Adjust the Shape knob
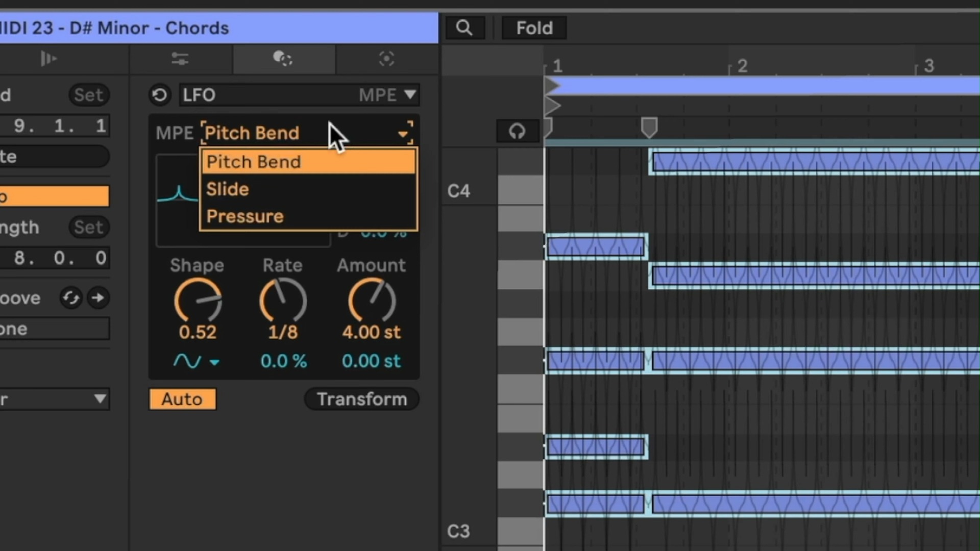The image size is (980, 551). pos(198,300)
